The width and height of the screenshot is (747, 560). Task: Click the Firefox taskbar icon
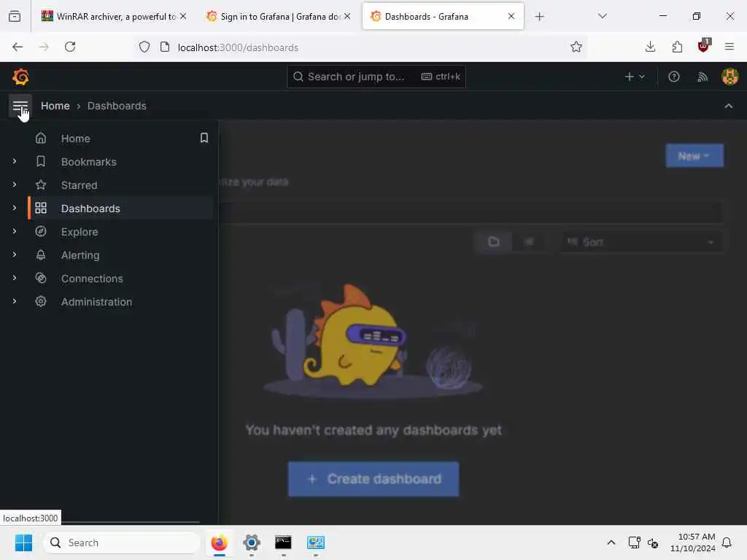click(219, 542)
